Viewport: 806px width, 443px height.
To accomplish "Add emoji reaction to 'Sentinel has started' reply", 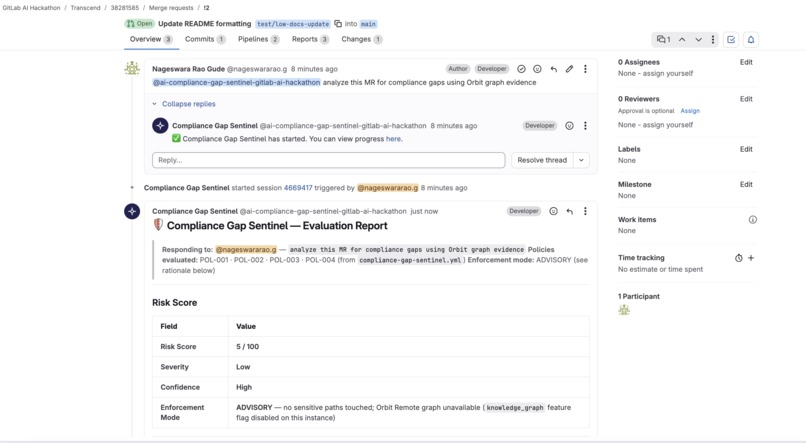I will click(x=569, y=125).
